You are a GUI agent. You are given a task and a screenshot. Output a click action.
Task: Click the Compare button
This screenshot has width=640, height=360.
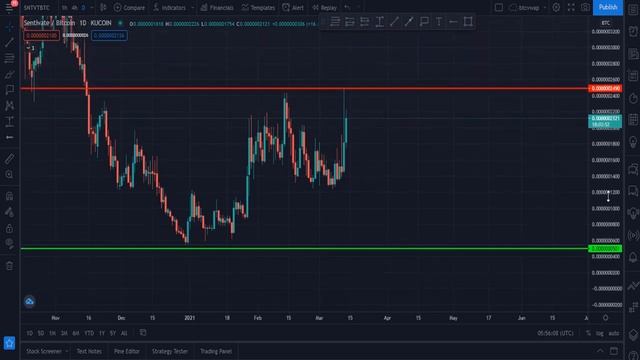click(x=129, y=7)
